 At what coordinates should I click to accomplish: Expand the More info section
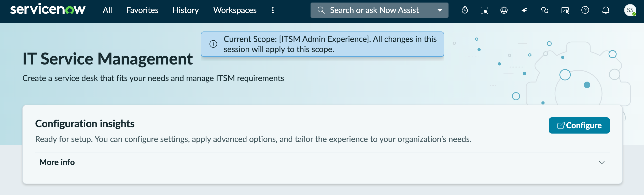(x=322, y=162)
